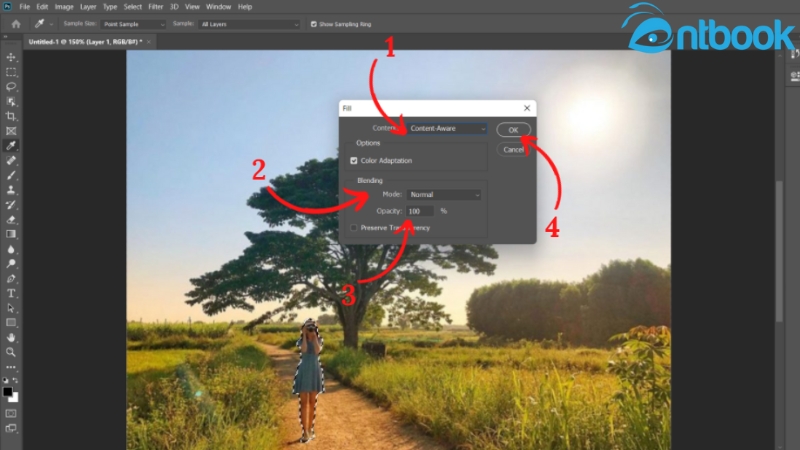Uncheck the Color Adaptation checkbox
Viewport: 800px width, 450px height.
pyautogui.click(x=354, y=160)
